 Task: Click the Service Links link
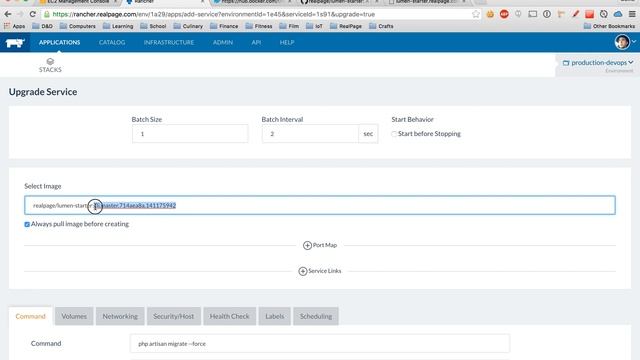pos(324,271)
